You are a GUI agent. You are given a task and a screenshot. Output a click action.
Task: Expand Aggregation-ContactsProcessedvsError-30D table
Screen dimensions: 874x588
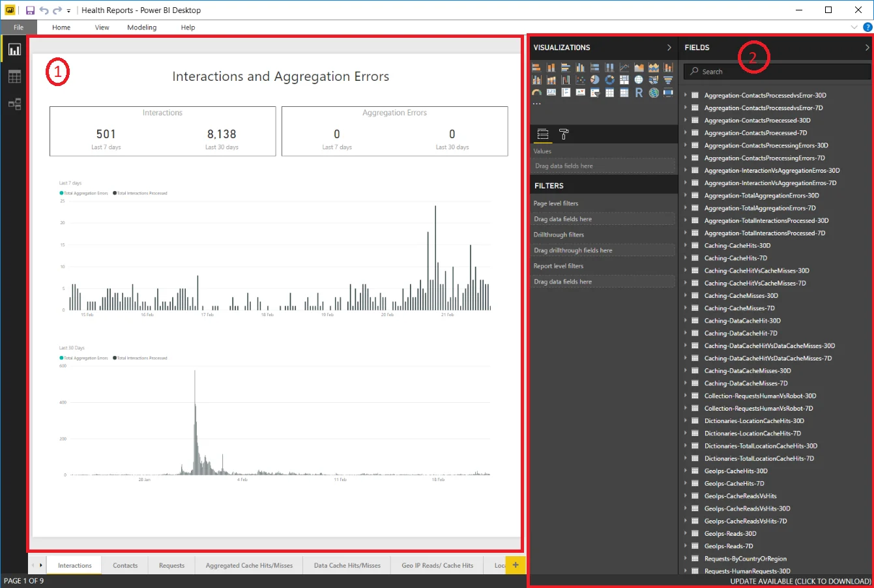(686, 95)
